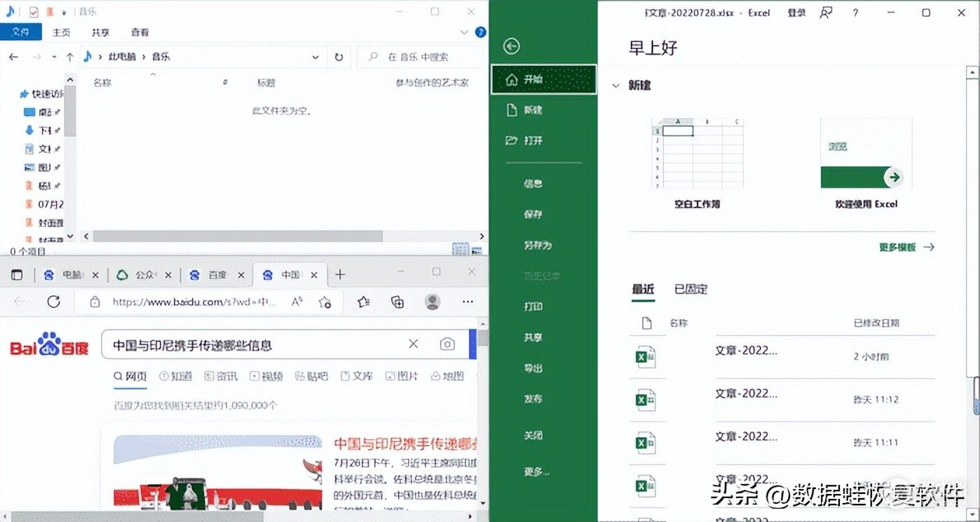Open a new tab in Edge
This screenshot has width=980, height=522.
pyautogui.click(x=340, y=274)
